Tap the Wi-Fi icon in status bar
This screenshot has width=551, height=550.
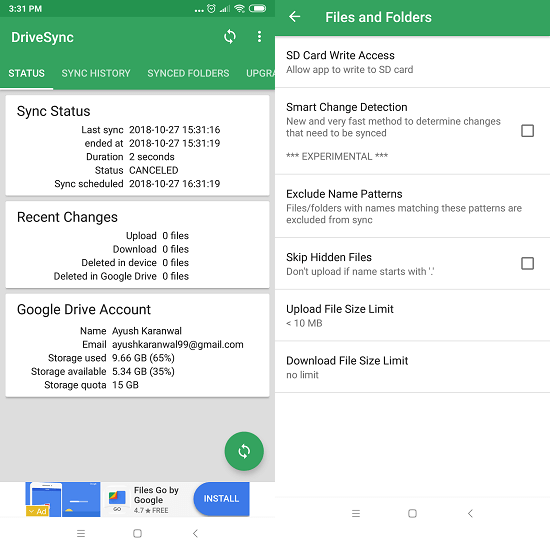tap(240, 8)
